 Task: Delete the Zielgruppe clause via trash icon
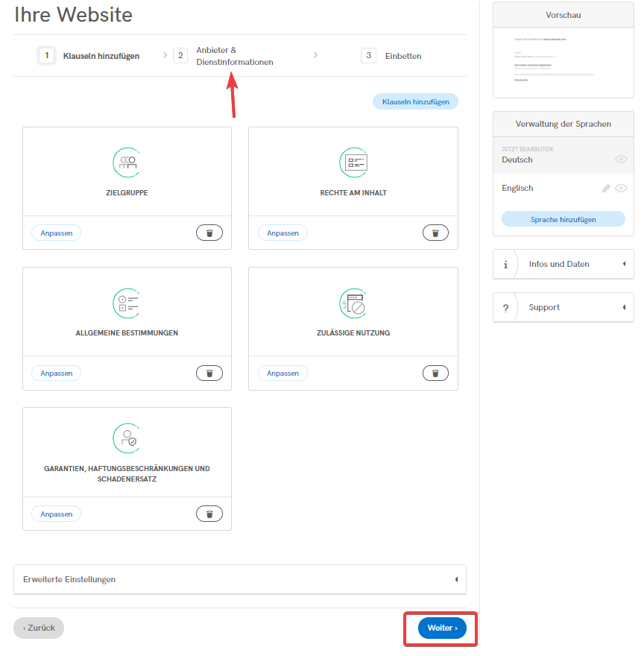[x=209, y=233]
